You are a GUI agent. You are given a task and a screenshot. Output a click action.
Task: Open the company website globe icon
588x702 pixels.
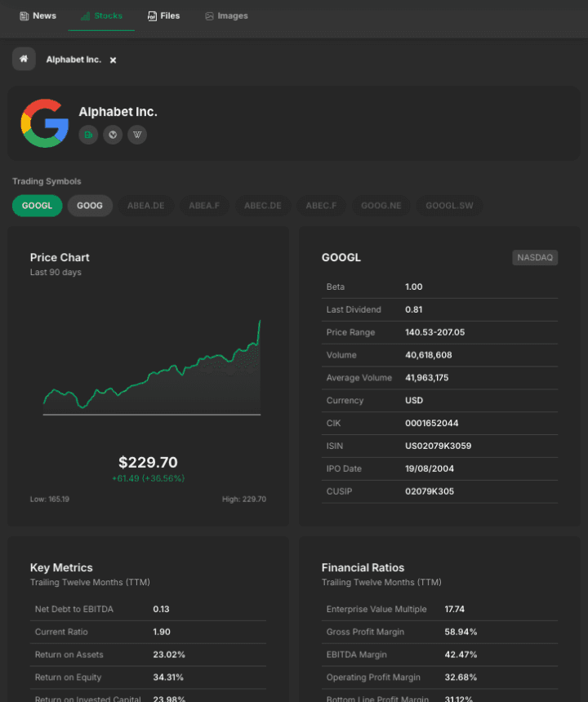(113, 135)
